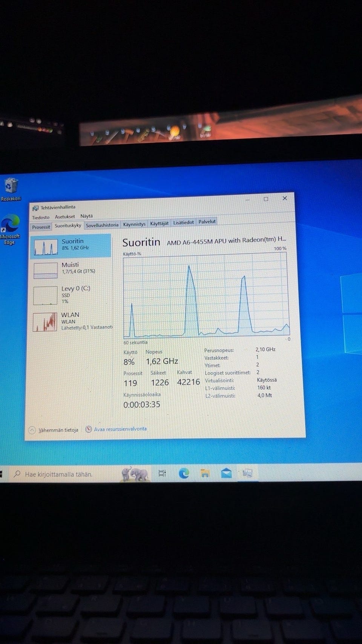362x644 pixels.
Task: Minimize the Tehtävienhallinta window
Action: coord(247,200)
